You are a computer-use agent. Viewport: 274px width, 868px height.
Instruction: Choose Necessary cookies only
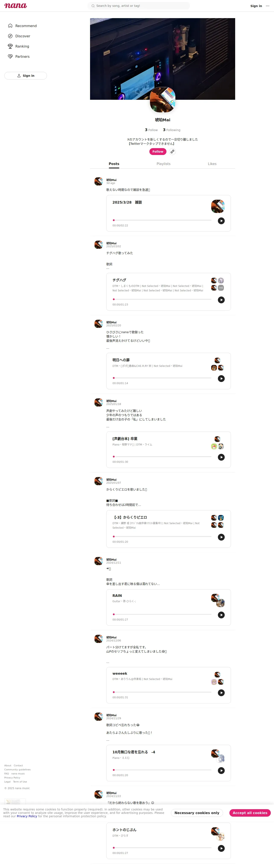tap(197, 813)
